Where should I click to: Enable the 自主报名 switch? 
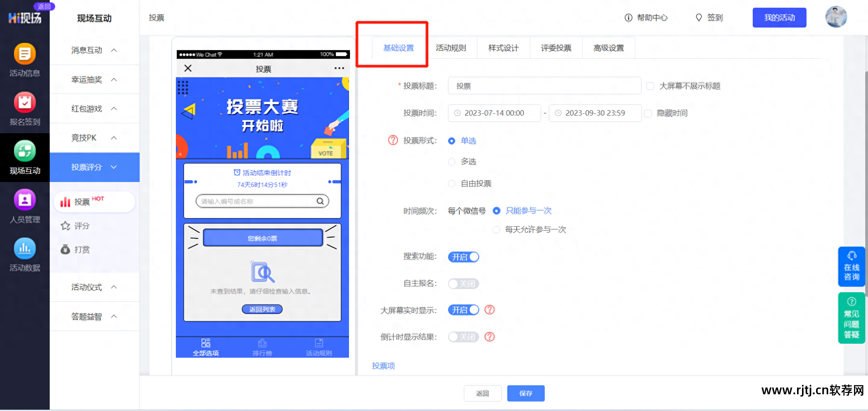coord(463,284)
